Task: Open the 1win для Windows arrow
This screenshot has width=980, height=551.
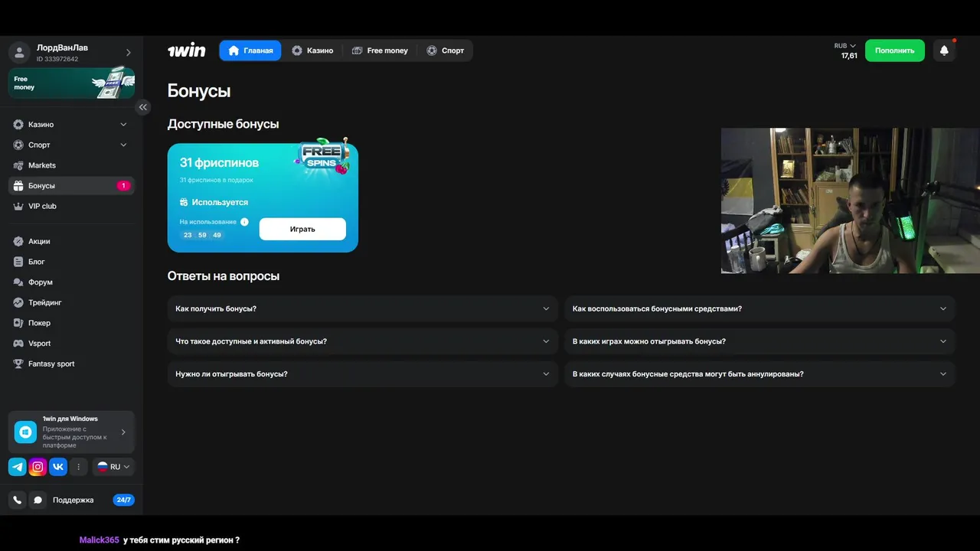Action: click(x=123, y=432)
